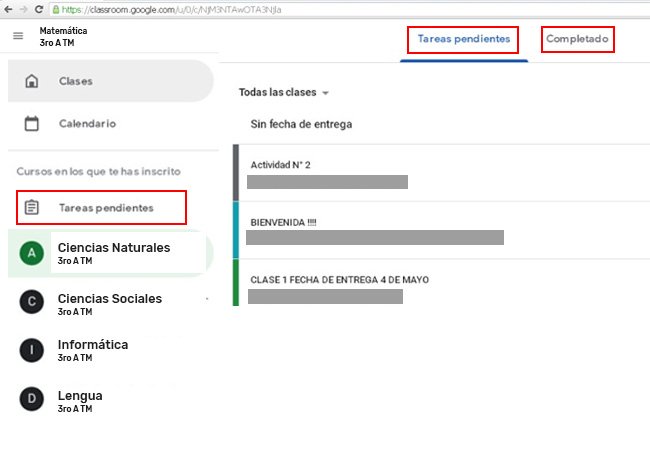Reload the page with the refresh icon
This screenshot has width=650, height=450.
pos(39,8)
